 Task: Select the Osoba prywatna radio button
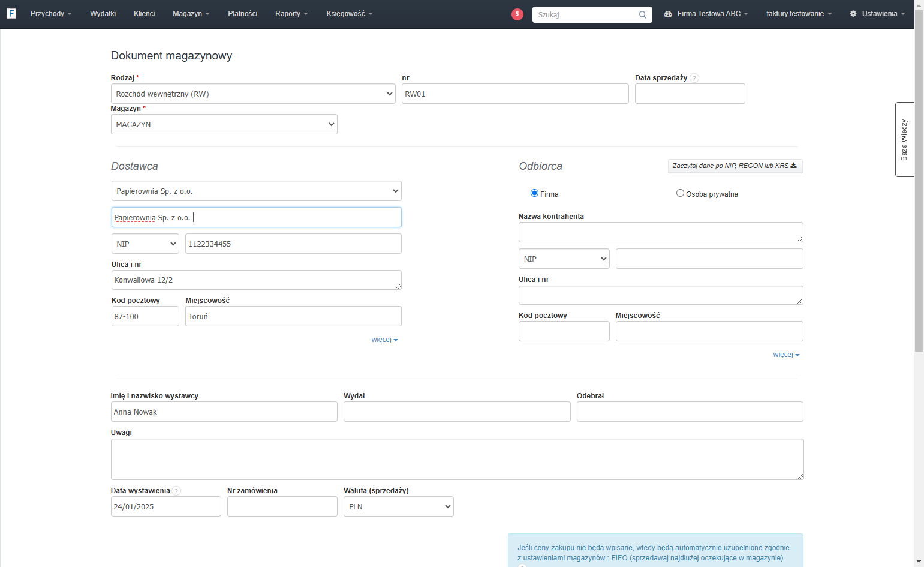(x=680, y=193)
